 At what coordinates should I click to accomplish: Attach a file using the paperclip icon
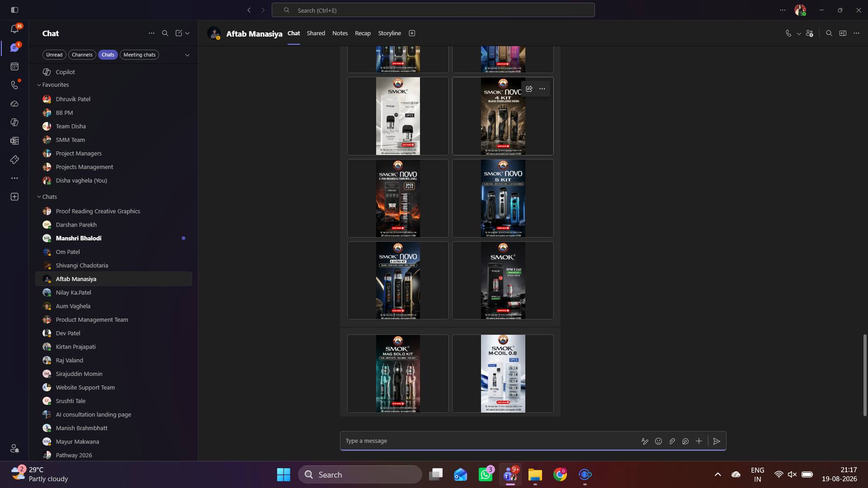[672, 441]
